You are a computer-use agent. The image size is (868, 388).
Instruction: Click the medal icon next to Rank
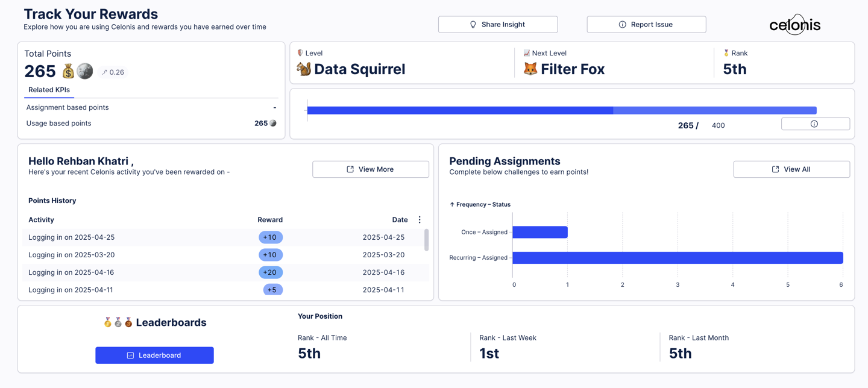(x=726, y=53)
